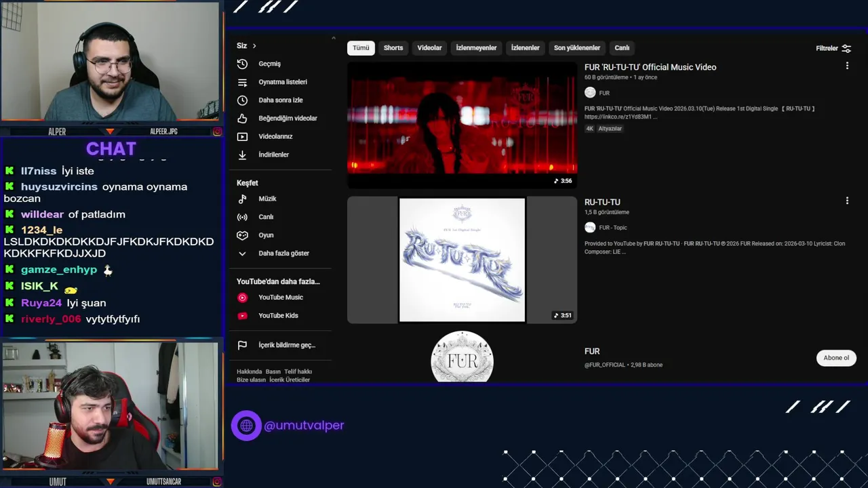Click the Abone ol subscribe button

[836, 358]
